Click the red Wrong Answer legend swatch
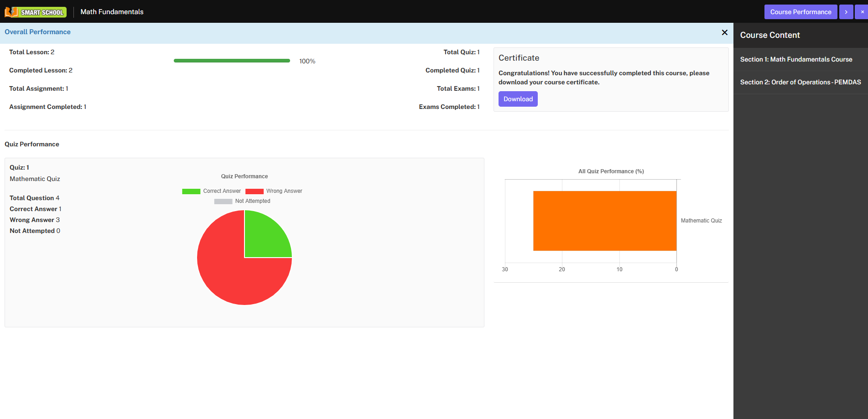Viewport: 868px width, 419px height. tap(255, 191)
